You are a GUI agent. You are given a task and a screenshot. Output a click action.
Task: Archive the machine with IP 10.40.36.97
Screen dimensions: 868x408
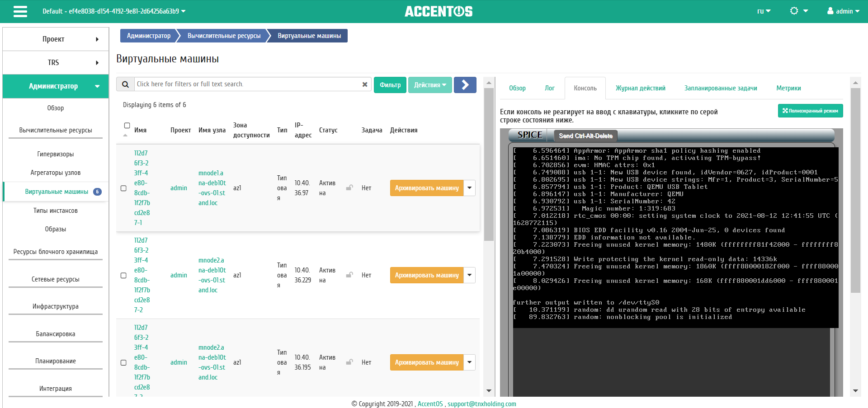(427, 188)
